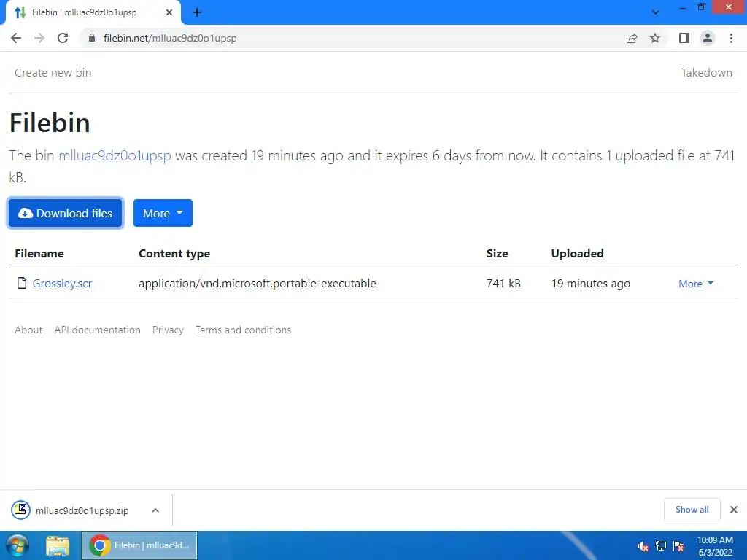Open API documentation footer link
This screenshot has height=560, width=747.
(x=97, y=330)
